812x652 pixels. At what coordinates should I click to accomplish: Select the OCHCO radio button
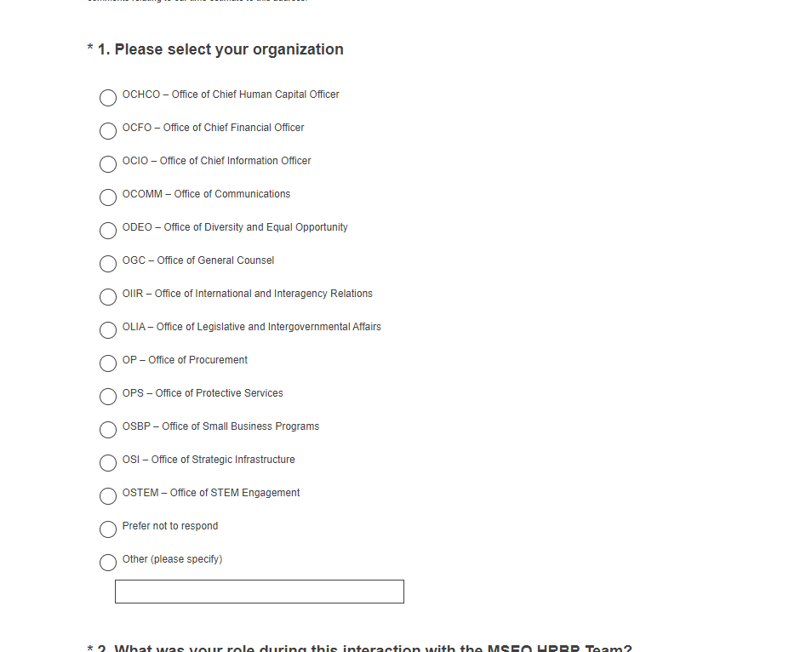coord(108,98)
